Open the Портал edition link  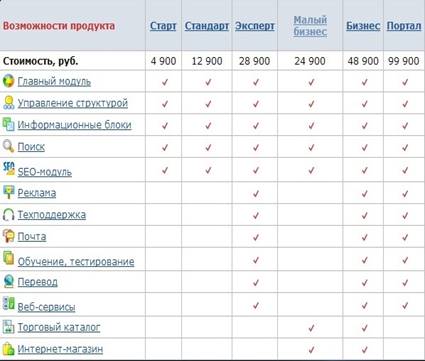pyautogui.click(x=404, y=26)
